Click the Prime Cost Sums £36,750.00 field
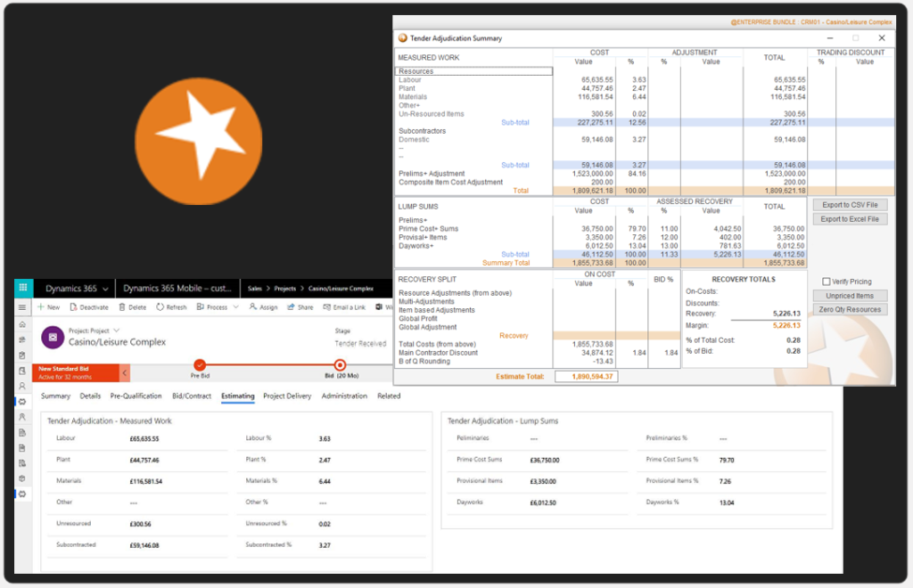913x588 pixels. (x=545, y=460)
